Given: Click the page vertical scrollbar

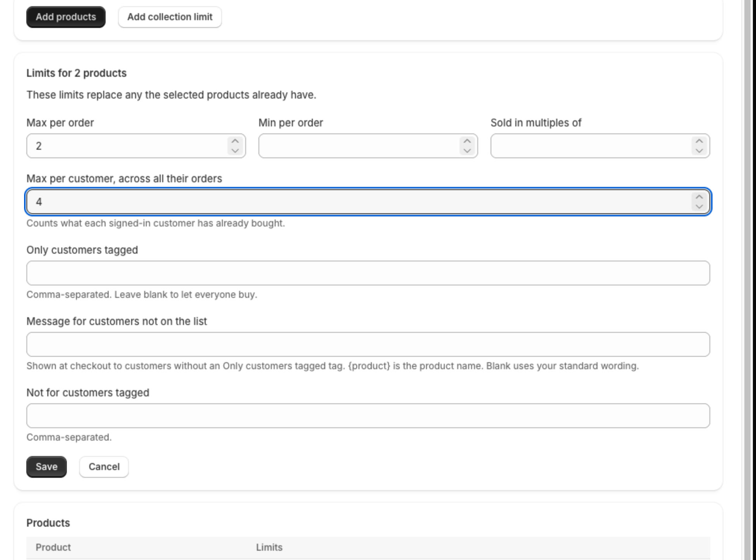Looking at the screenshot, I should click(x=747, y=280).
